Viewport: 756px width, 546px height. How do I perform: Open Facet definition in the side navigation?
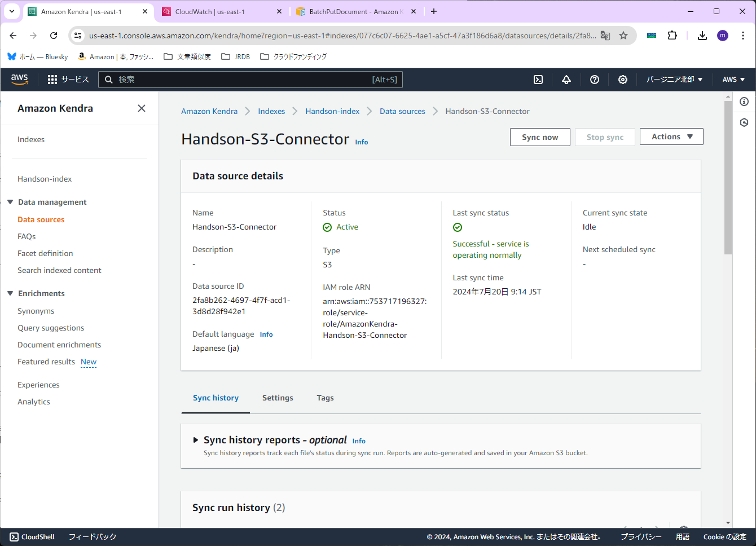coord(45,253)
